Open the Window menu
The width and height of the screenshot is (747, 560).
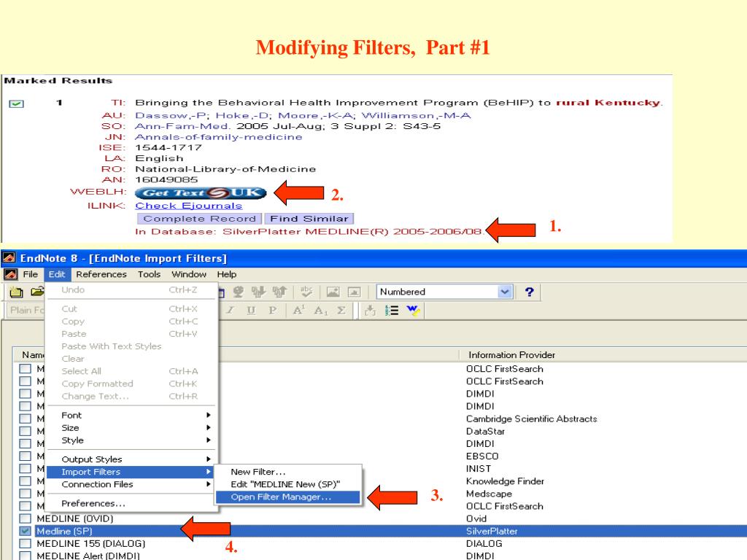tap(189, 274)
